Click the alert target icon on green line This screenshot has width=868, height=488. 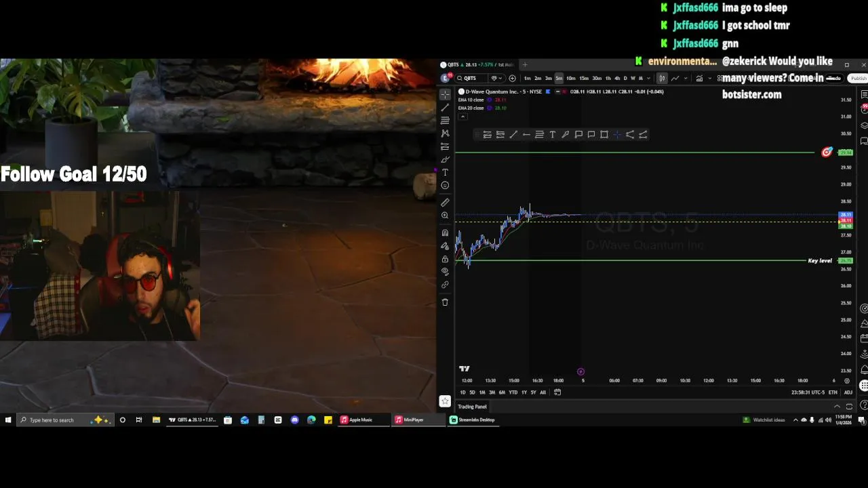827,152
